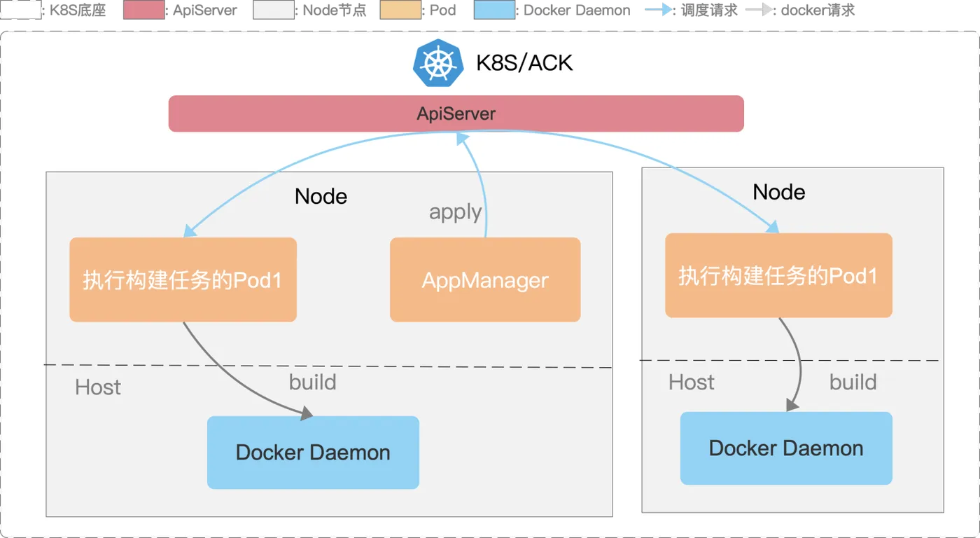The width and height of the screenshot is (980, 538).
Task: Click the Host label in the right Node
Action: (x=692, y=382)
